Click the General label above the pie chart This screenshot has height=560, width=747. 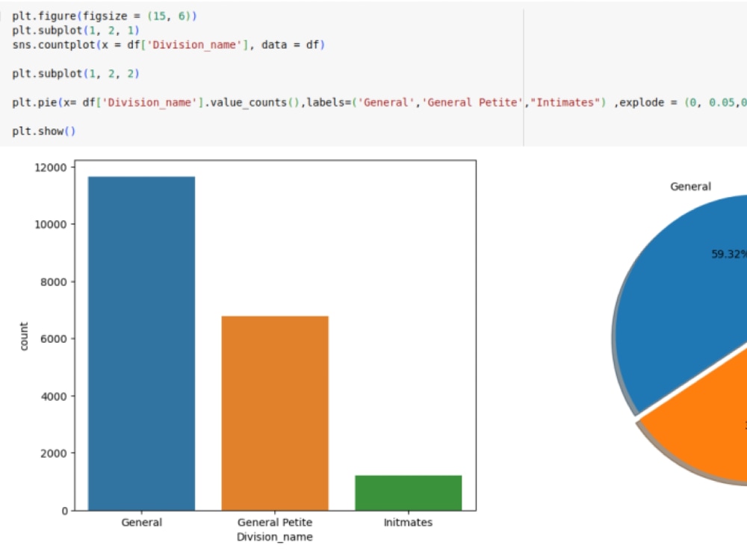(x=689, y=187)
